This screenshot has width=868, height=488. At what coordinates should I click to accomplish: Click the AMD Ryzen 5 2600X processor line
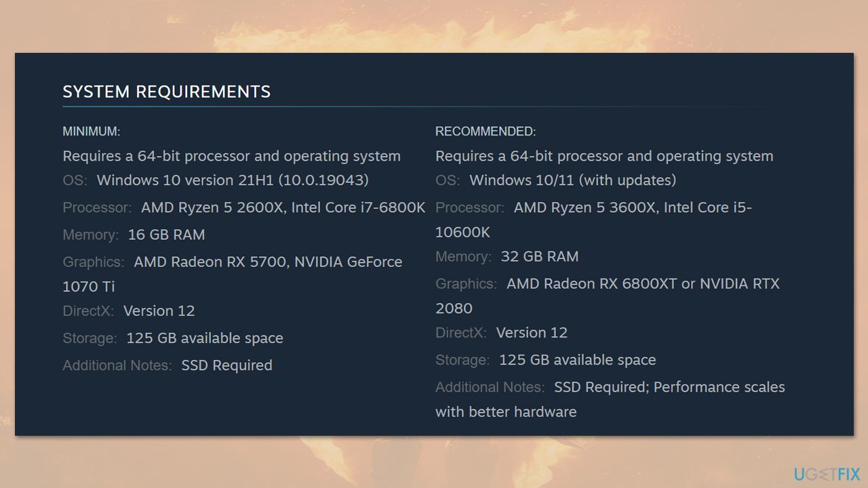[283, 207]
